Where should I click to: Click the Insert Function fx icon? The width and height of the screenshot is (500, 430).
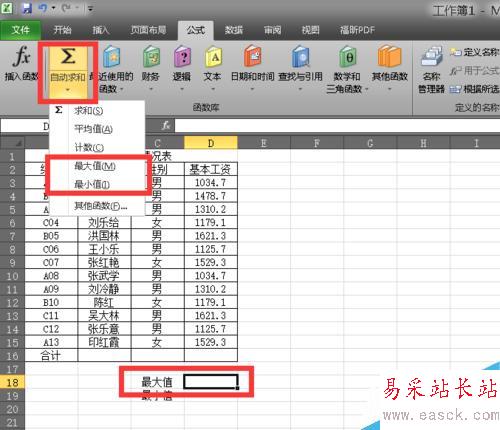tap(22, 56)
